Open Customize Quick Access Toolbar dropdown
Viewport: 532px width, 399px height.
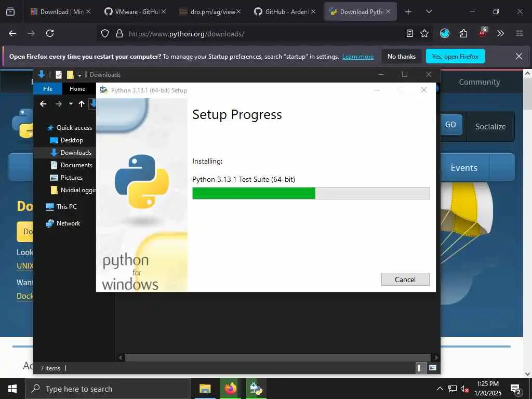[79, 75]
